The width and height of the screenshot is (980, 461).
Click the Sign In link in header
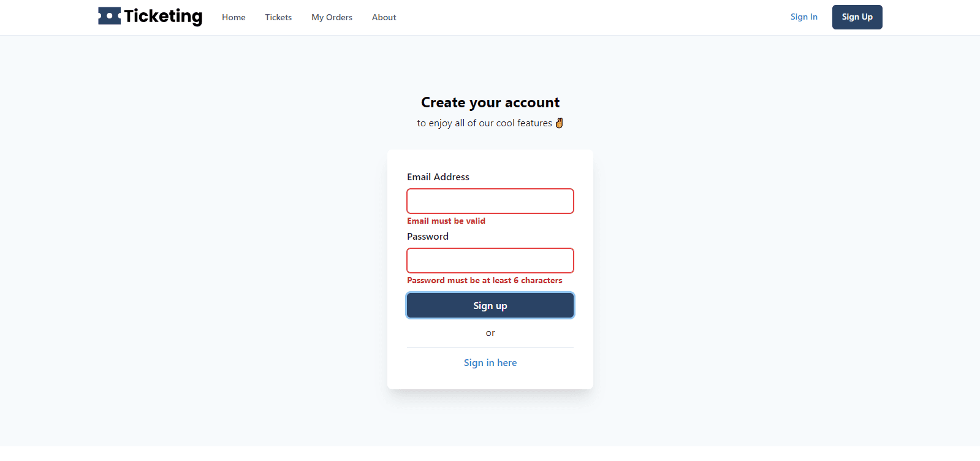point(803,17)
